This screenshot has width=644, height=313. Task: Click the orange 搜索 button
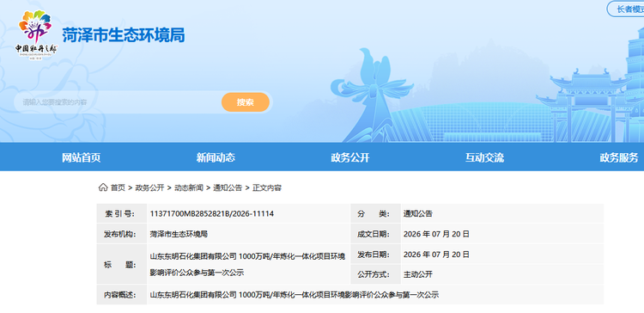click(x=246, y=102)
